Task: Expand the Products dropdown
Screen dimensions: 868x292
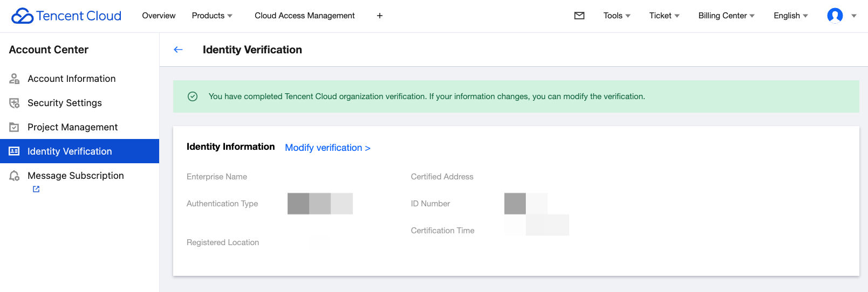Action: point(212,16)
